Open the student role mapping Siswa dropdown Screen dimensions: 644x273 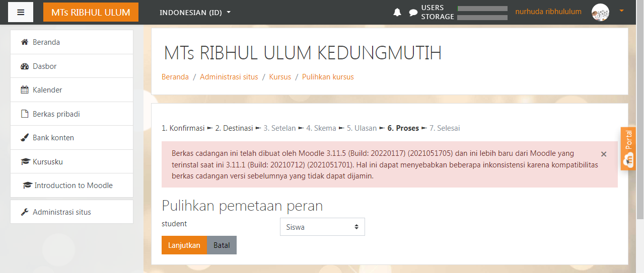click(322, 227)
